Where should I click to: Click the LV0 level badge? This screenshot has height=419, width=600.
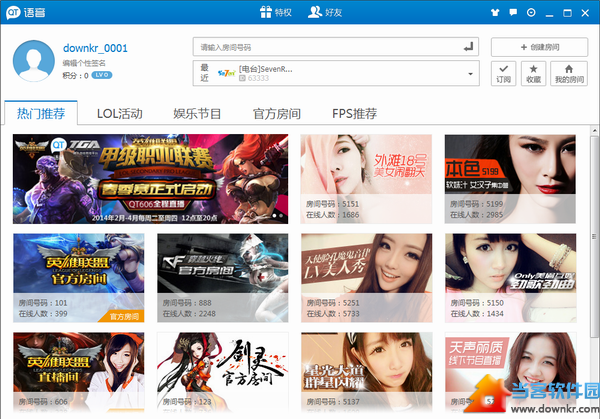(102, 75)
